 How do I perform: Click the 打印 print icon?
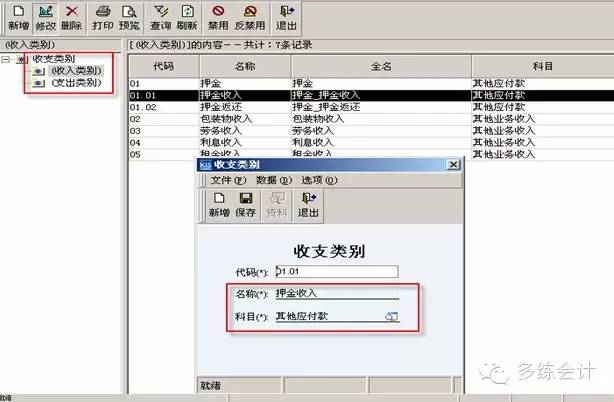[x=103, y=18]
